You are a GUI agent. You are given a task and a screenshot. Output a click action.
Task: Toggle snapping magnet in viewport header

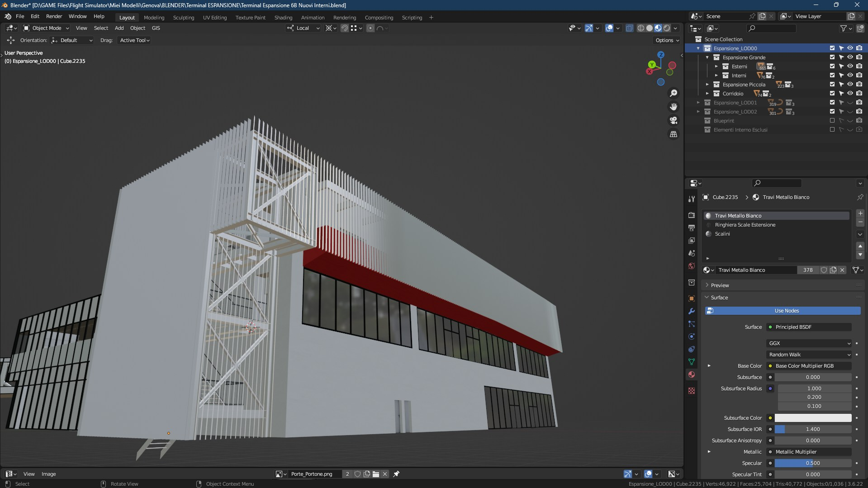click(345, 28)
